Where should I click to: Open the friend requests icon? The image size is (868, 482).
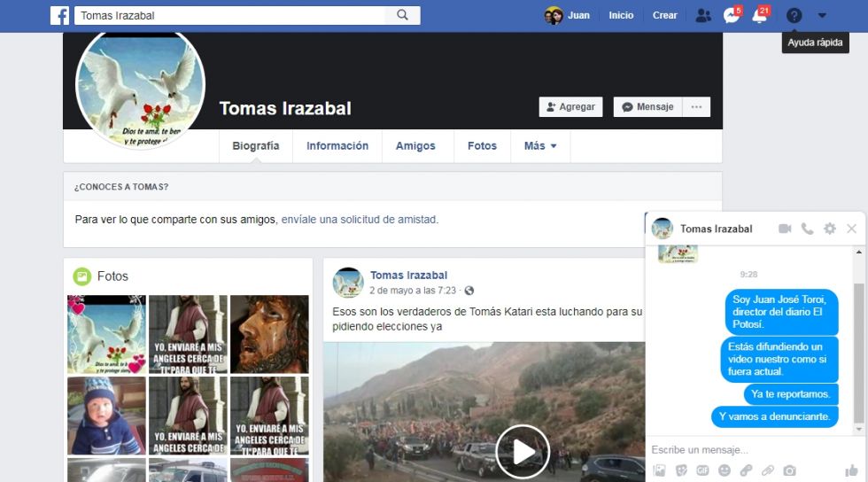point(703,16)
